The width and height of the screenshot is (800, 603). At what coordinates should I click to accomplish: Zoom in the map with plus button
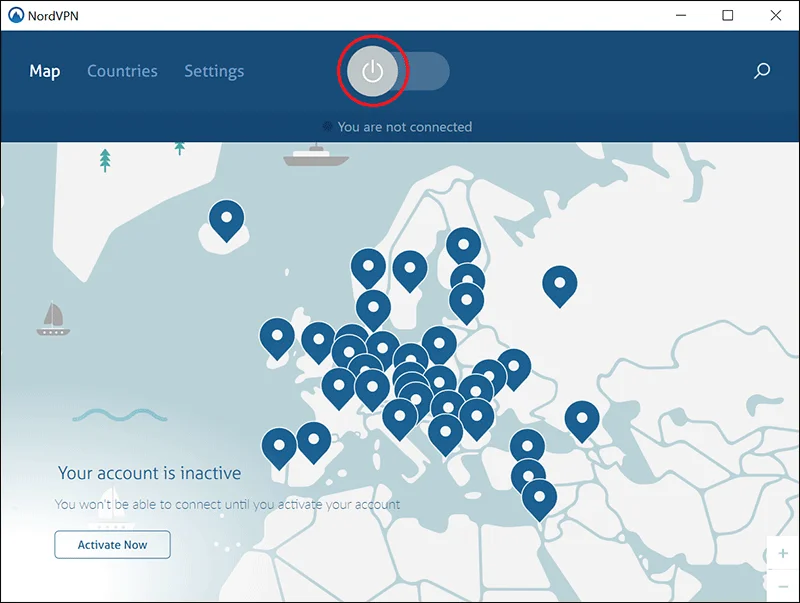coord(783,554)
